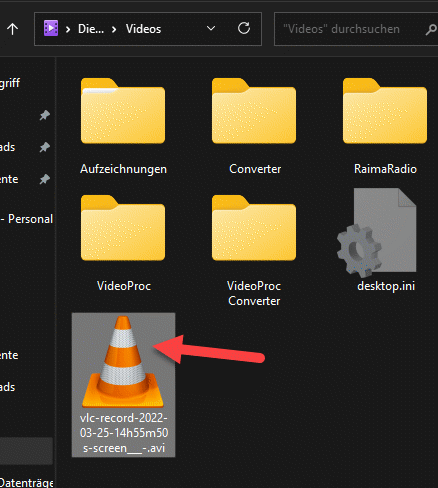Select the VLC cone video file icon

pyautogui.click(x=123, y=362)
